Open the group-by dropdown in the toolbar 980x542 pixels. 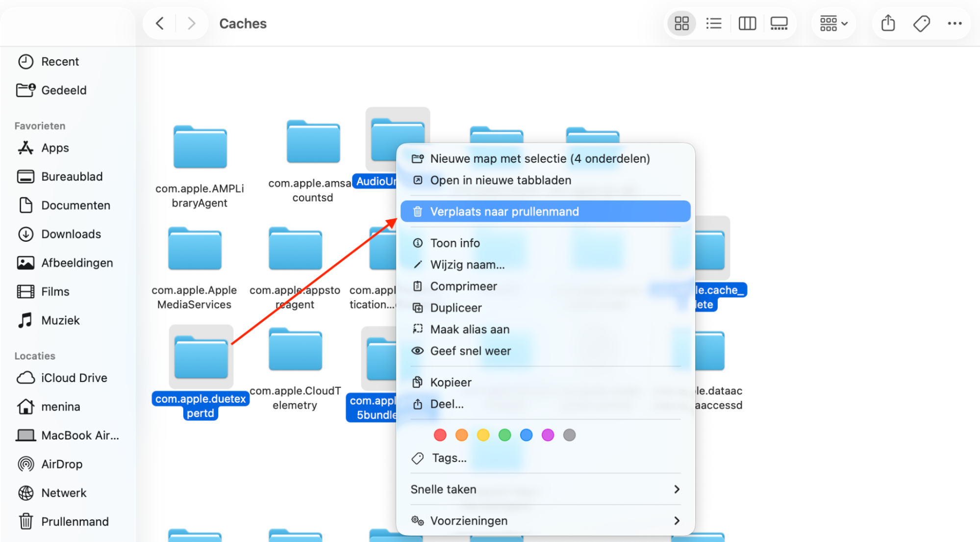click(x=833, y=23)
